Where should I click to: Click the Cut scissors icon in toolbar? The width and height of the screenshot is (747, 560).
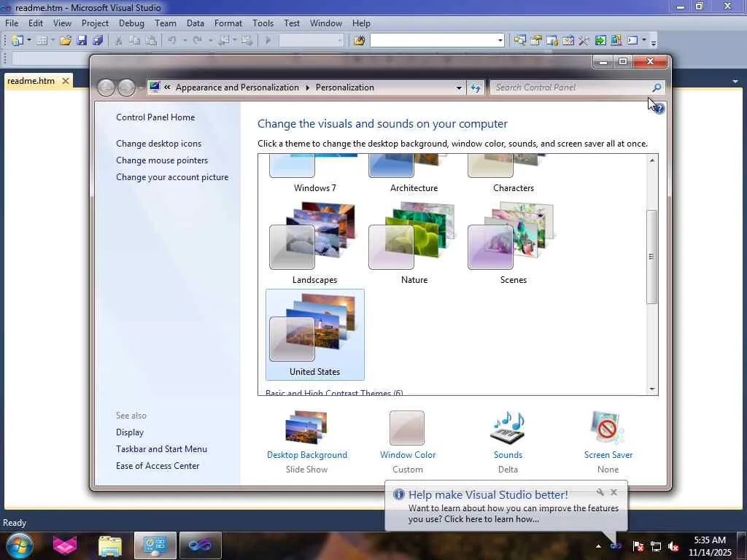pos(119,41)
